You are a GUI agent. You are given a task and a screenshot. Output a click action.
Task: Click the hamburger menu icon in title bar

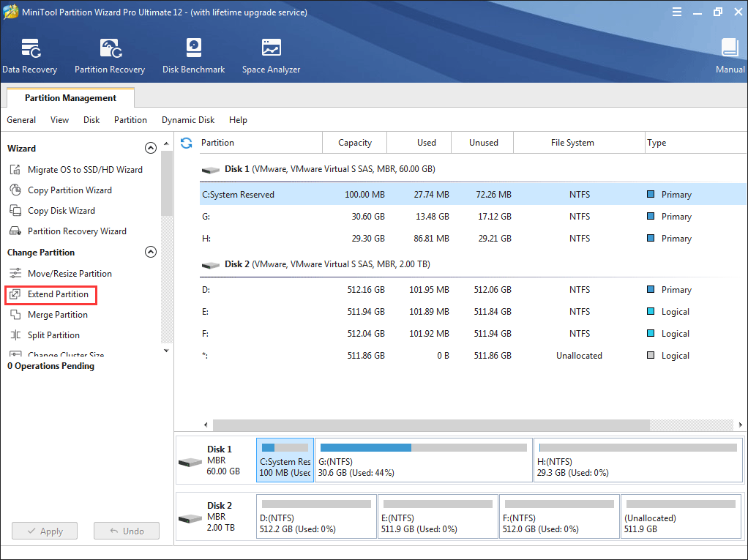coord(676,12)
